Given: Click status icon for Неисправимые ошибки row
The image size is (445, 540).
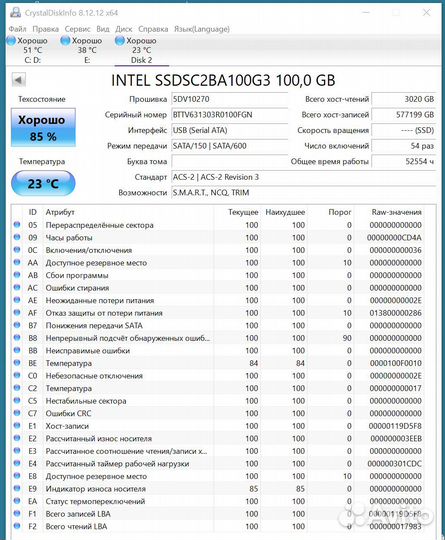Looking at the screenshot, I should [17, 350].
